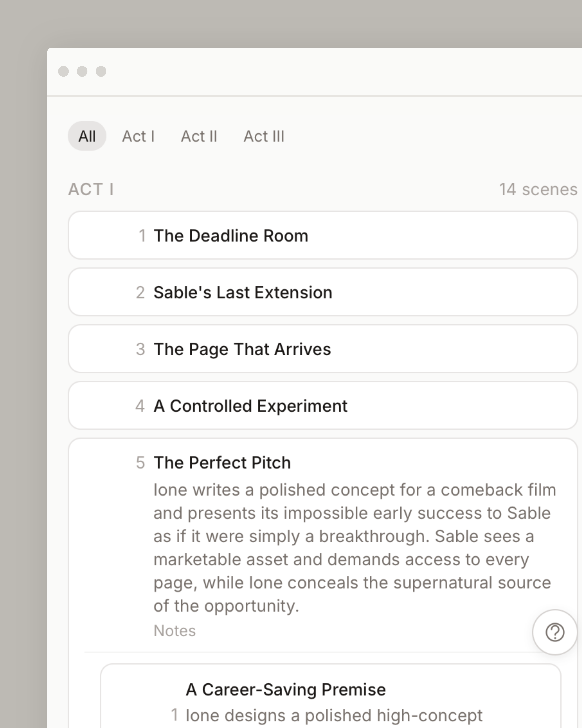Switch to the Act II tab
Image resolution: width=582 pixels, height=728 pixels.
[199, 136]
